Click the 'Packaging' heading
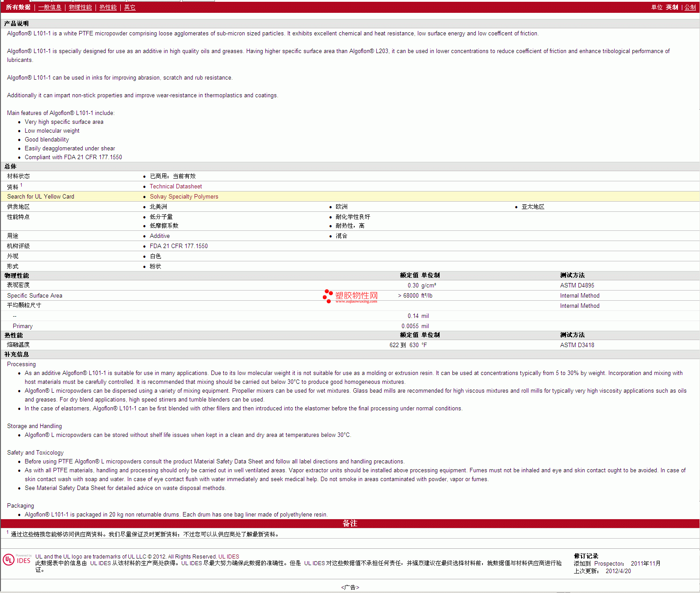Viewport: 700px width, 593px height. pos(20,505)
